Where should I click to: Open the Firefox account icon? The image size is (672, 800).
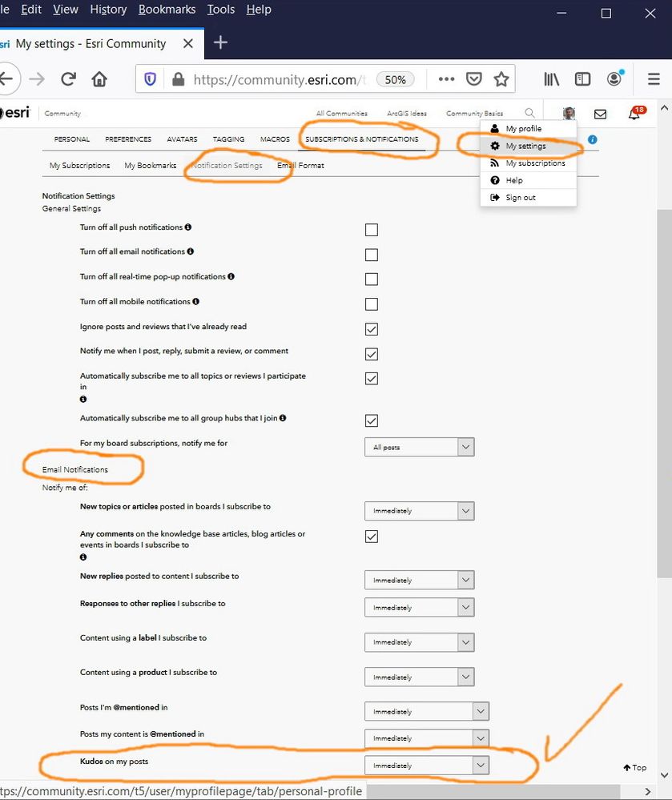[614, 78]
